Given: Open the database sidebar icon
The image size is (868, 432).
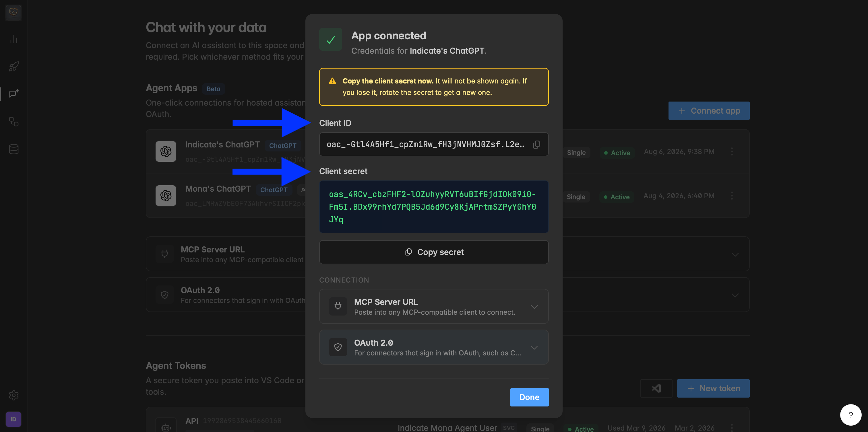Looking at the screenshot, I should [x=13, y=149].
